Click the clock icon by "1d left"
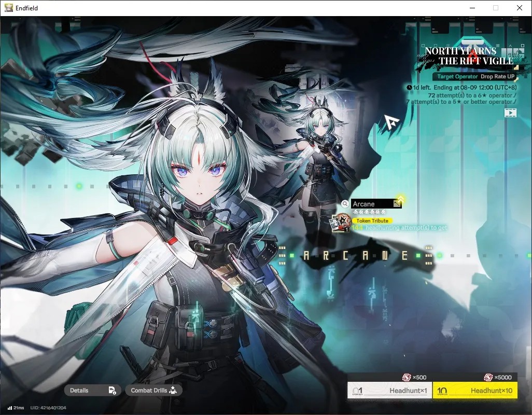Screen dimensions: 532x415 coord(409,88)
